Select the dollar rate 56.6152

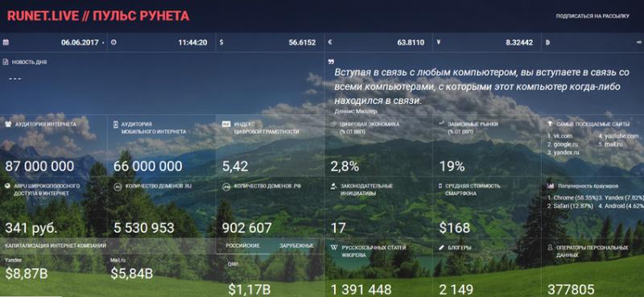(303, 43)
